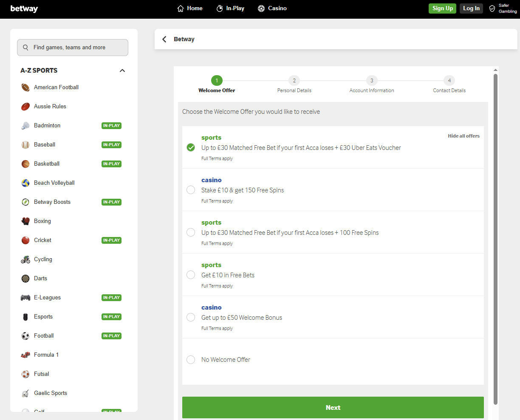Screen dimensions: 520x420
Task: Click the IN-PLAY badge next to Cricket
Action: [111, 240]
